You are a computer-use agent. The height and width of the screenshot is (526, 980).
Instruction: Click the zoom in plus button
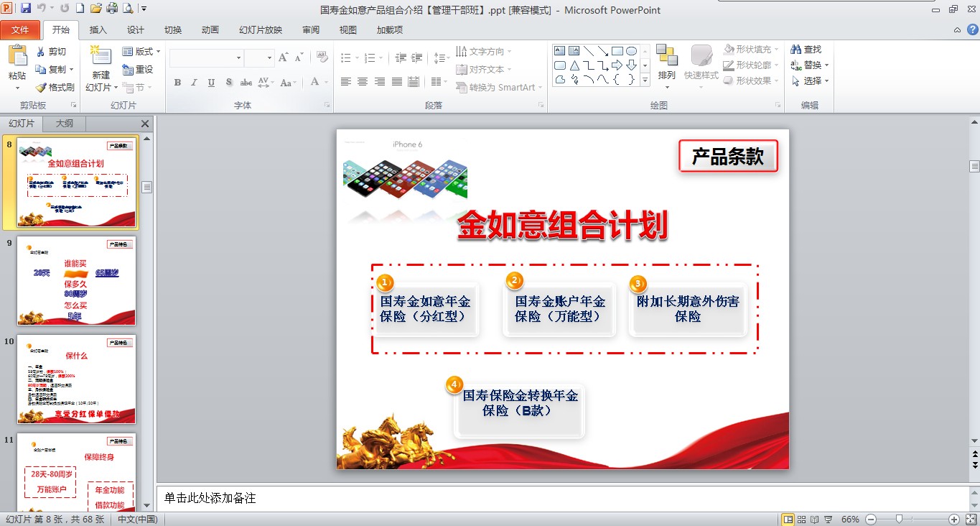coord(954,519)
